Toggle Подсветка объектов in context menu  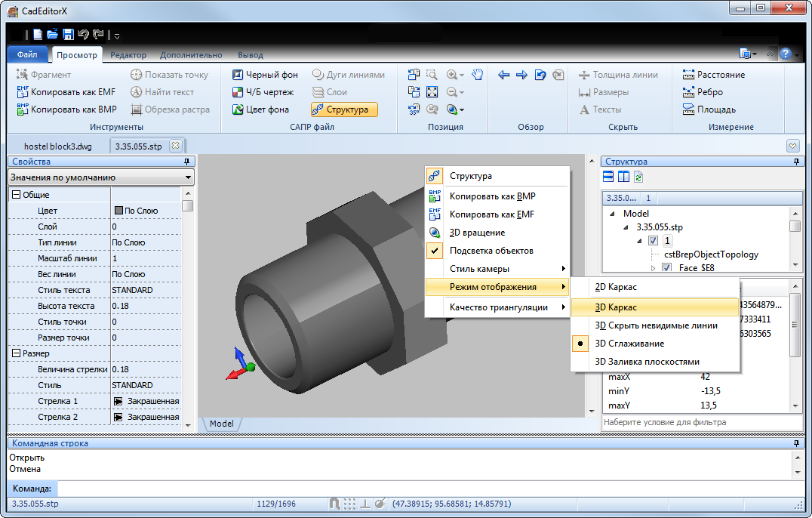tap(491, 251)
